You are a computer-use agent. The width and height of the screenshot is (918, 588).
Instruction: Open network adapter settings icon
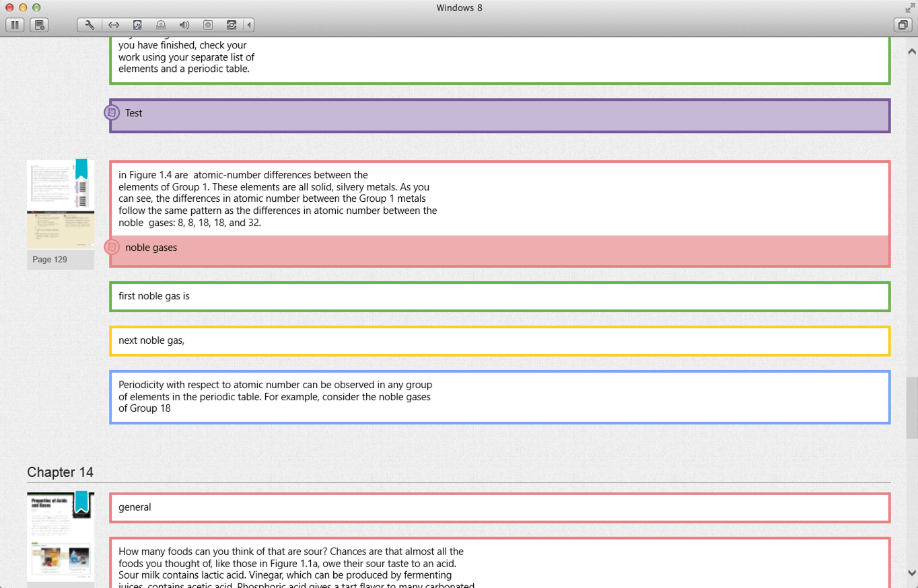click(114, 25)
